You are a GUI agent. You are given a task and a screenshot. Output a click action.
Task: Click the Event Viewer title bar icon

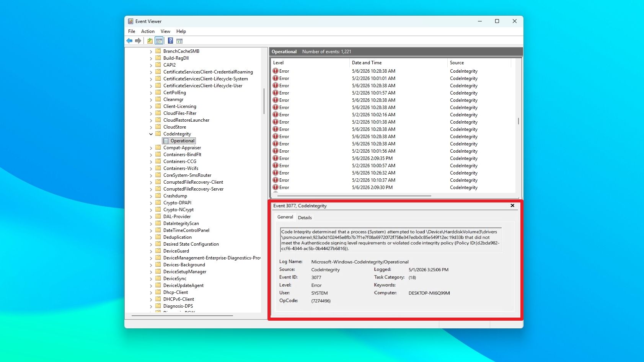[x=130, y=21]
